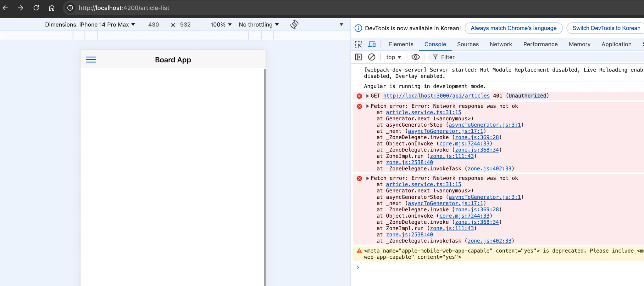
Task: Click the text '401 (Unauthorized)'
Action: [x=521, y=96]
